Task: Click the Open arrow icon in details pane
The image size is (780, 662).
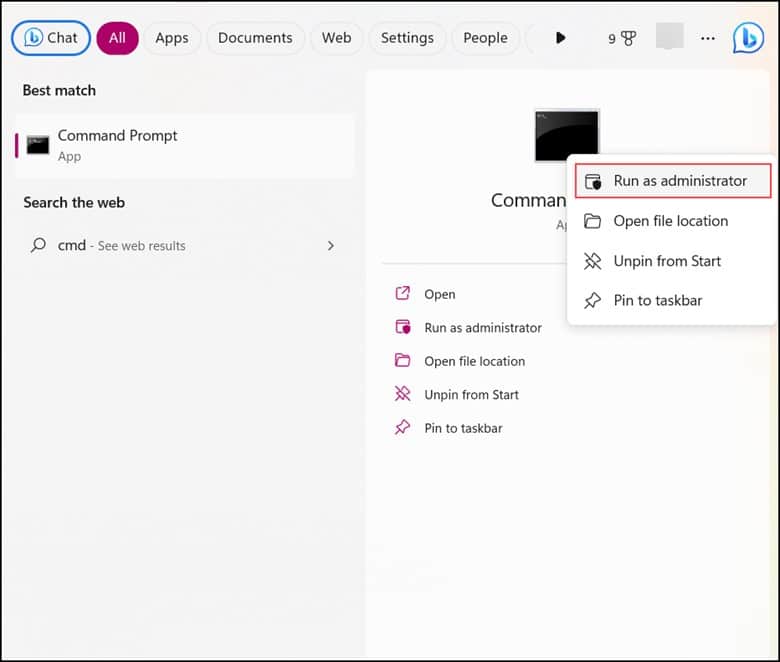Action: (402, 293)
